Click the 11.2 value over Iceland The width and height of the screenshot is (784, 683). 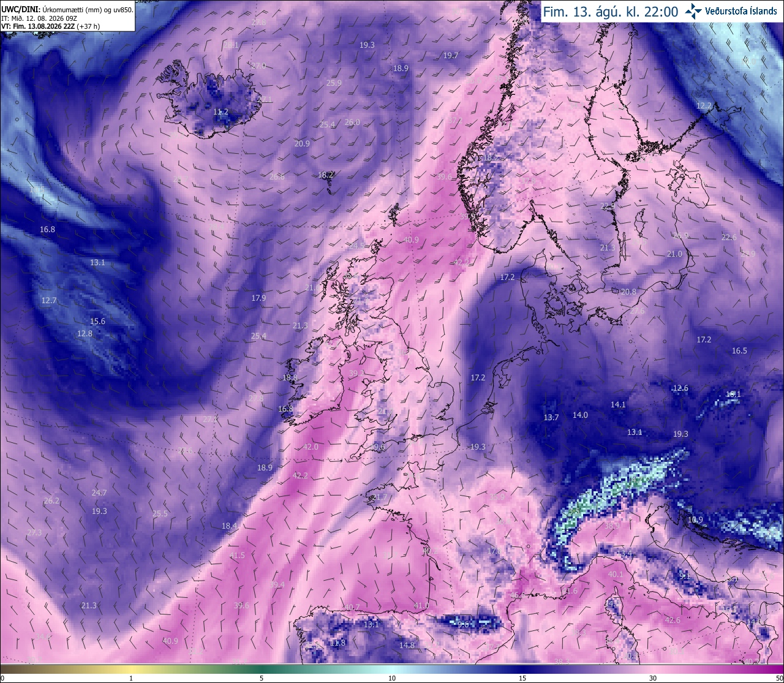click(221, 112)
